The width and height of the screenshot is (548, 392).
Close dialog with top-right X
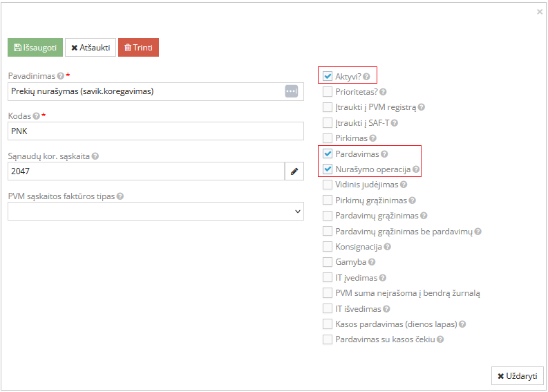[x=539, y=12]
